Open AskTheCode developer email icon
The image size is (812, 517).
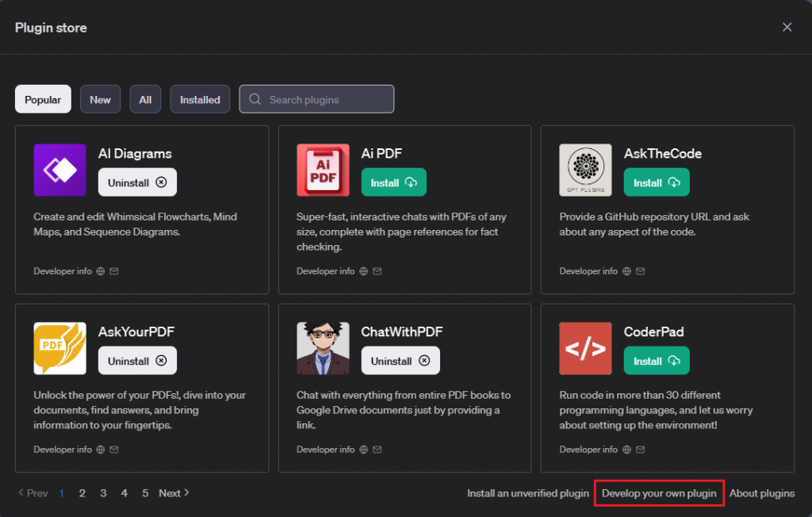[x=640, y=271]
